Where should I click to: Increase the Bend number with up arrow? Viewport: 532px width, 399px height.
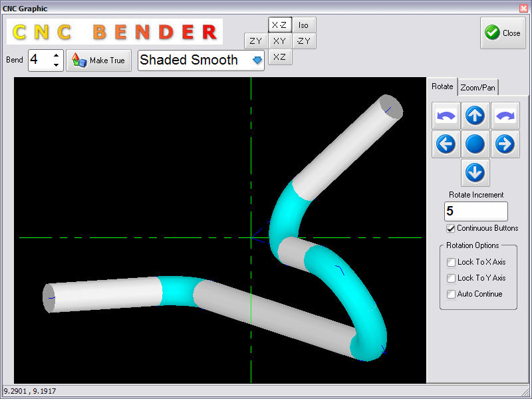click(x=56, y=56)
